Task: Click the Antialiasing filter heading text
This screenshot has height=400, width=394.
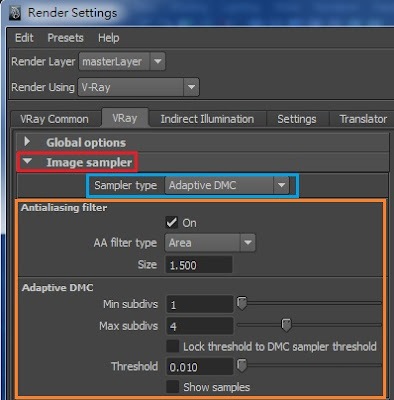Action: tap(64, 208)
